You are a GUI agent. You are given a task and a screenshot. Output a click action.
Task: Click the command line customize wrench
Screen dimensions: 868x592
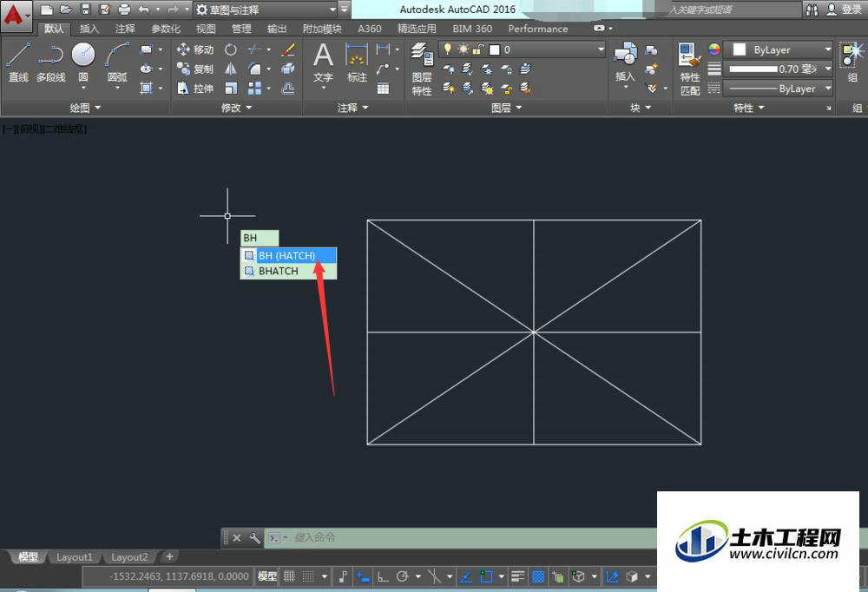point(254,537)
